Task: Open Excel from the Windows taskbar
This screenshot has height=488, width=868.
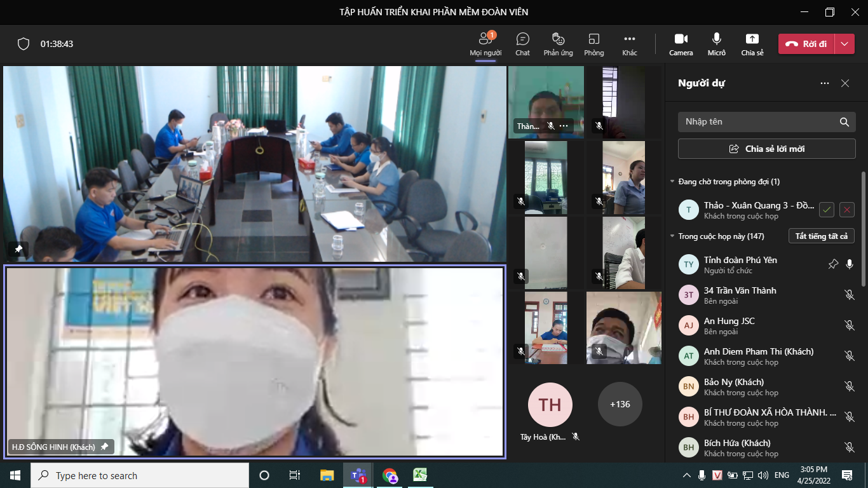Action: tap(420, 475)
